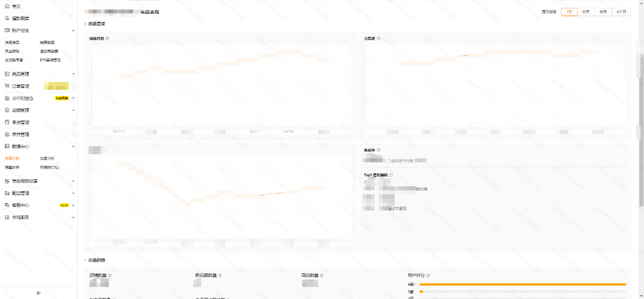This screenshot has height=299, width=644.
Task: Select the 7天 time range option
Action: click(569, 12)
